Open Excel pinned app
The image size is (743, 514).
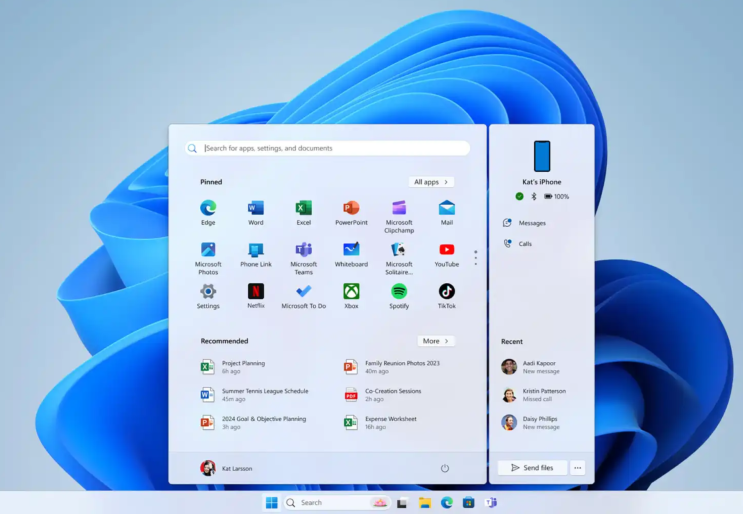(x=304, y=212)
